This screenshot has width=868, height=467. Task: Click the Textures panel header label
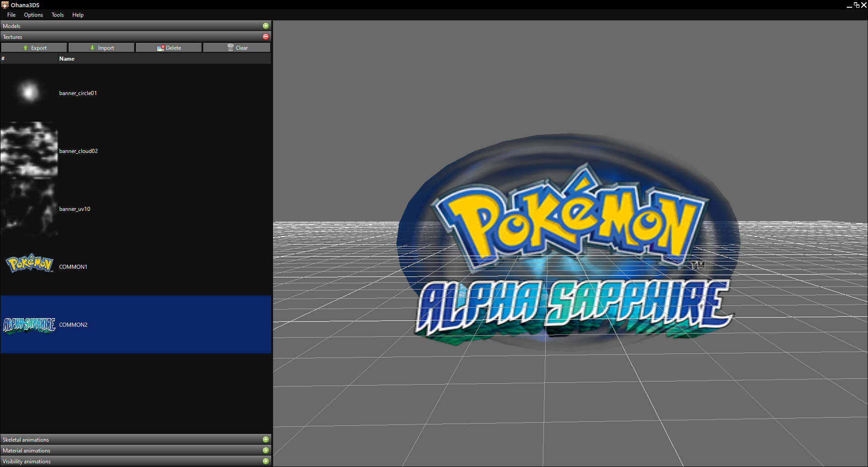click(x=13, y=37)
